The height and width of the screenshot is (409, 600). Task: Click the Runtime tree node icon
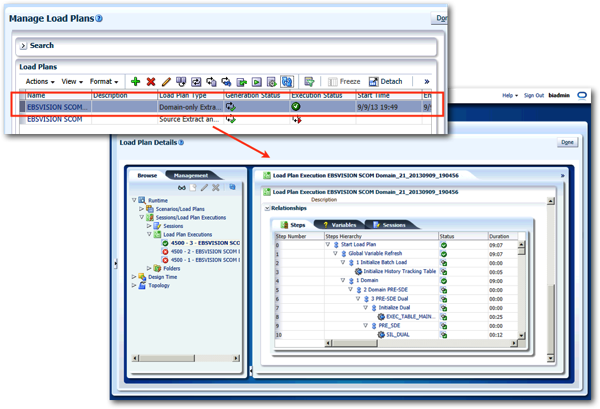pos(142,200)
